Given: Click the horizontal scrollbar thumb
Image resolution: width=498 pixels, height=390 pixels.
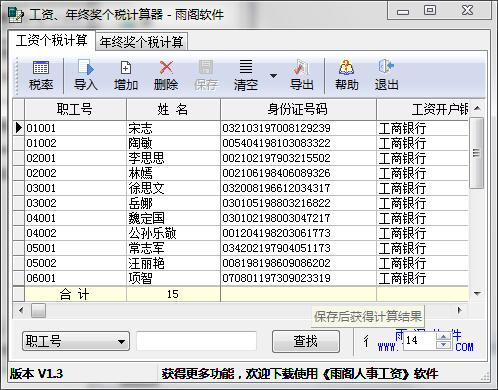Looking at the screenshot, I should (39, 311).
